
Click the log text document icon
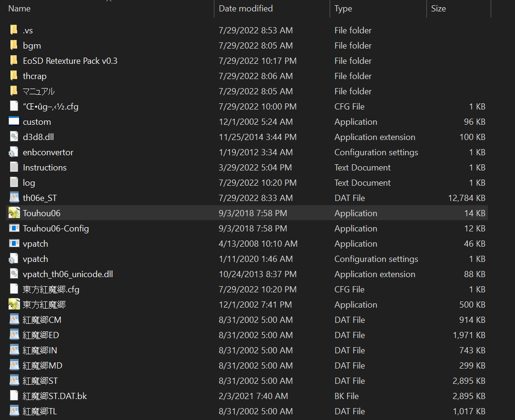[x=14, y=182]
